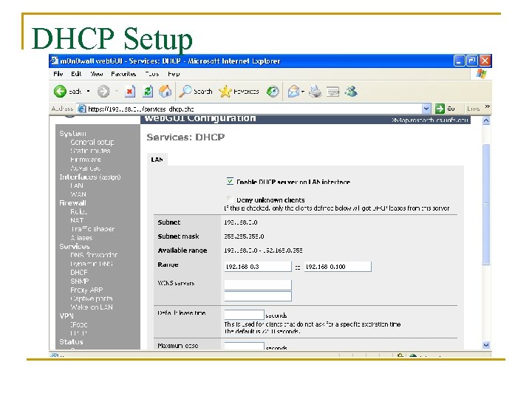Open Firewall Rules link
Screen dimensions: 532x399
[x=79, y=211]
